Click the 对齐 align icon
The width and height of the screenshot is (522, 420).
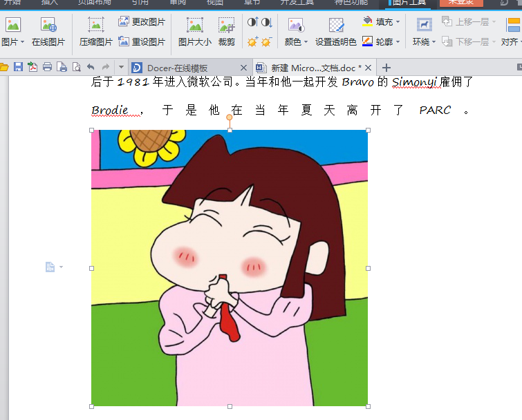pos(513,25)
